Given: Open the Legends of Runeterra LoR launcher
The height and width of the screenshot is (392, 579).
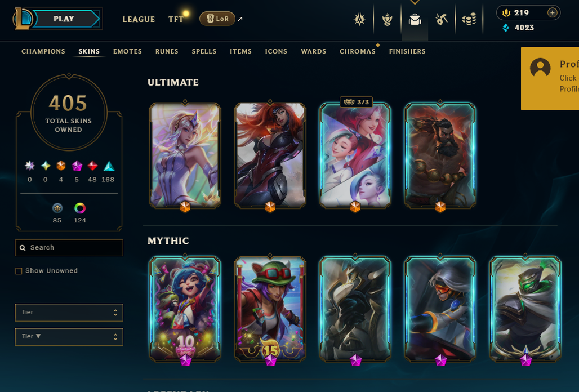Looking at the screenshot, I should click(x=217, y=19).
